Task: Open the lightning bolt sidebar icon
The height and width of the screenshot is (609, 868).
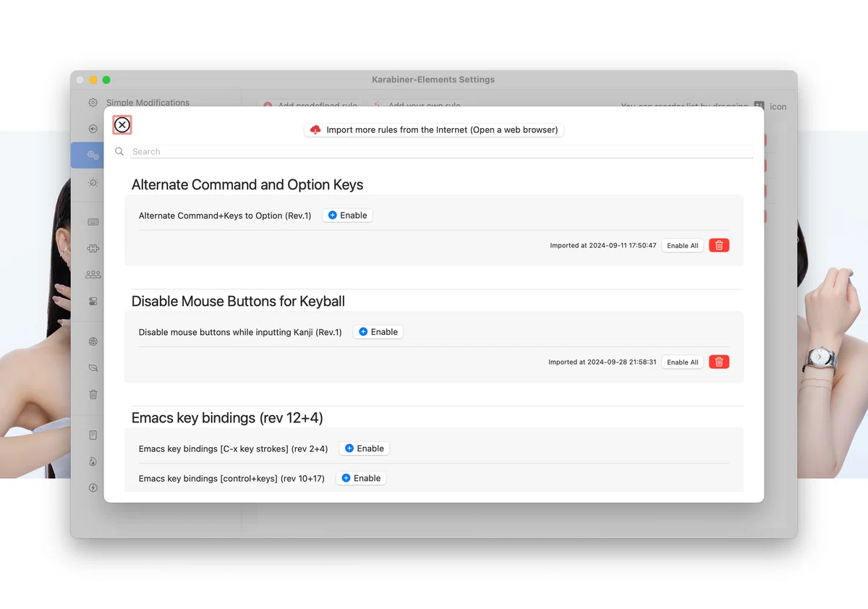Action: 93,488
